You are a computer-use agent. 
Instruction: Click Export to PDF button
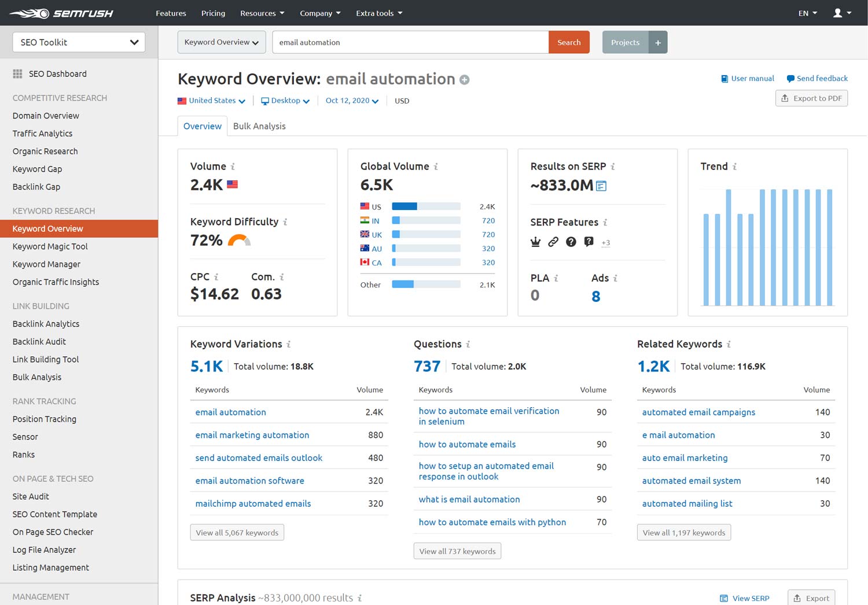pos(811,98)
